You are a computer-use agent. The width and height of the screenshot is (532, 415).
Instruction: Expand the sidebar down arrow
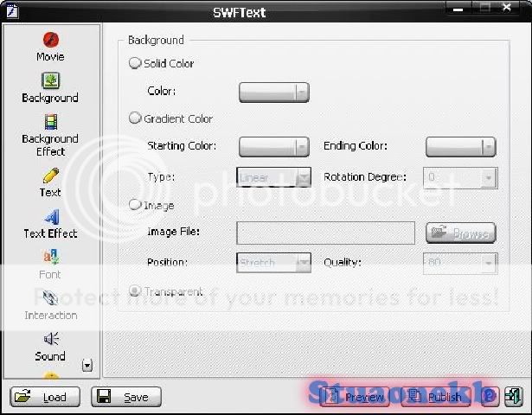point(87,366)
